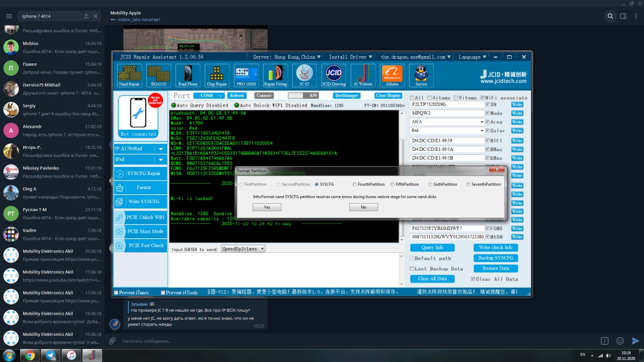Open the JC Website shortcut
This screenshot has width=644, height=362.
363,75
